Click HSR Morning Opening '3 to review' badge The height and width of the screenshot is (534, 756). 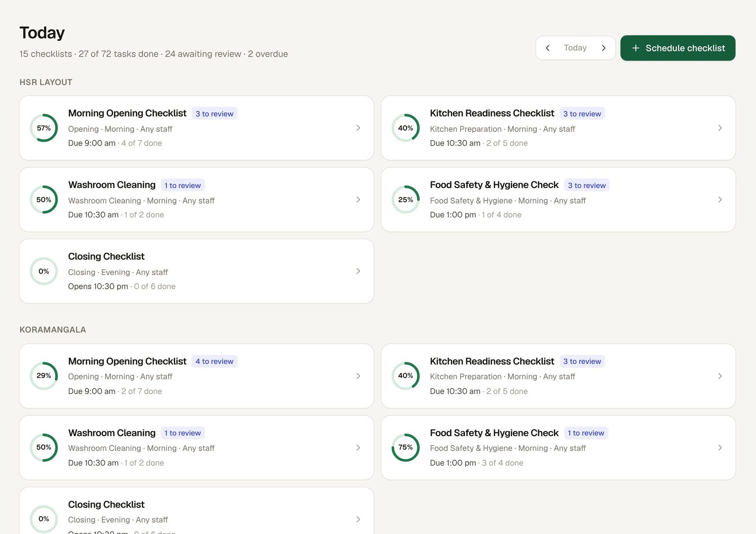point(215,114)
